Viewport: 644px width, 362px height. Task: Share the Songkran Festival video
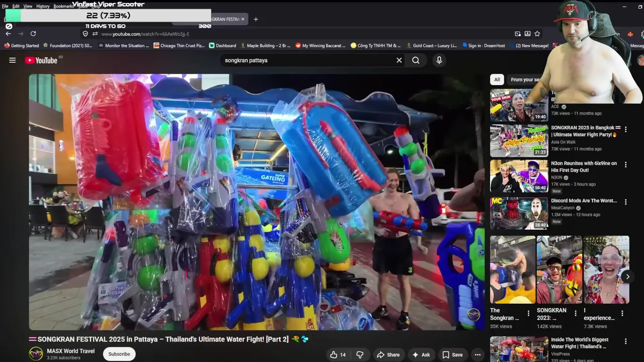coord(388,354)
